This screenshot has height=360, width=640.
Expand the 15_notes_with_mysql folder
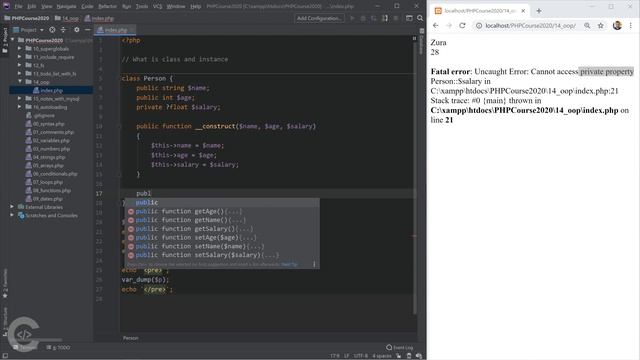click(x=20, y=99)
